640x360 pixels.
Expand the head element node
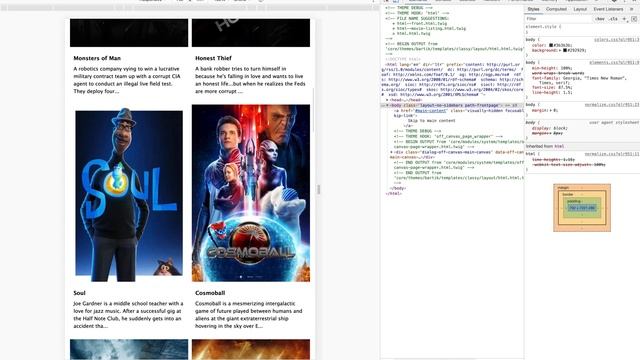point(387,100)
